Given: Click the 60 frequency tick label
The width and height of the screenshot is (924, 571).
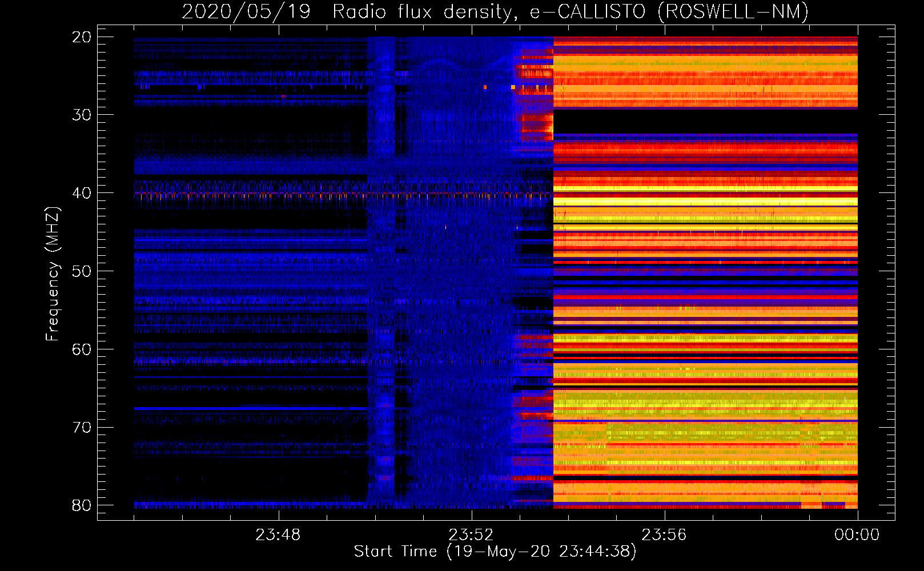Looking at the screenshot, I should [x=82, y=349].
